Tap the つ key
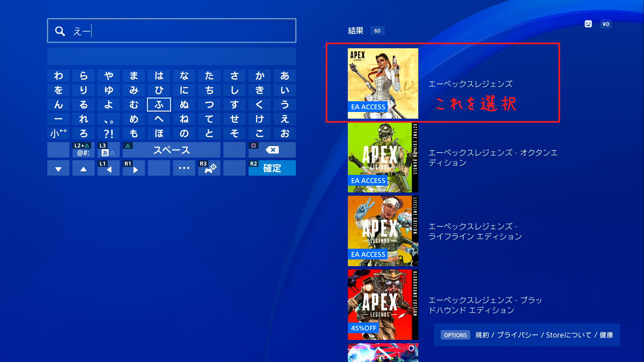This screenshot has width=644, height=362. pos(209,105)
